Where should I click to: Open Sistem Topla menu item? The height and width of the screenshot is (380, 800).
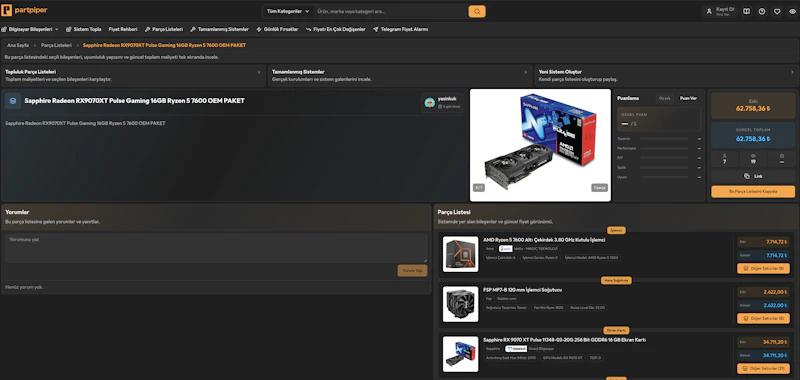point(84,30)
